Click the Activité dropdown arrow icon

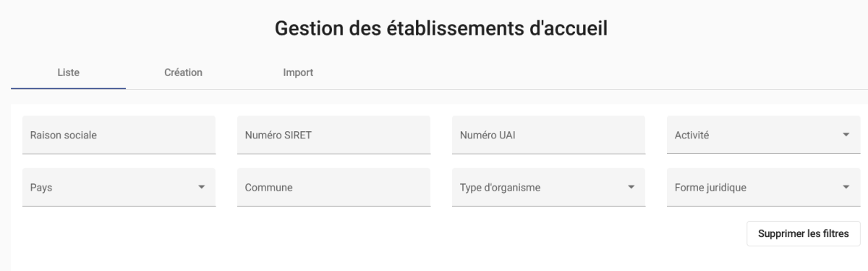[x=846, y=135]
